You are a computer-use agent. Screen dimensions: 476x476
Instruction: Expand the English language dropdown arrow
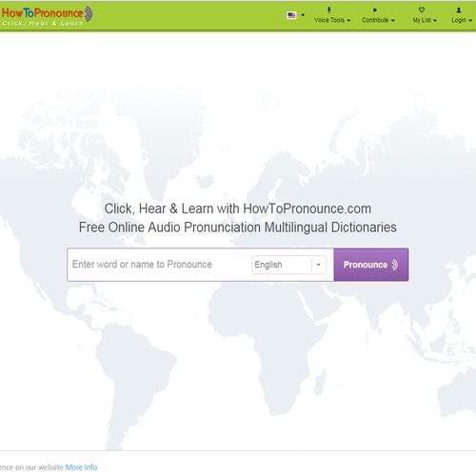tap(319, 265)
